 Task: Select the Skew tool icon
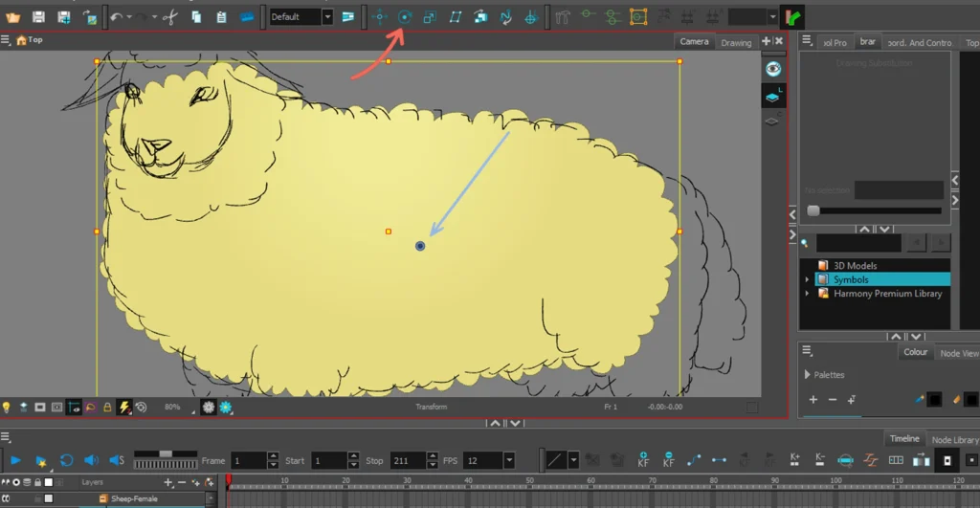[x=455, y=17]
